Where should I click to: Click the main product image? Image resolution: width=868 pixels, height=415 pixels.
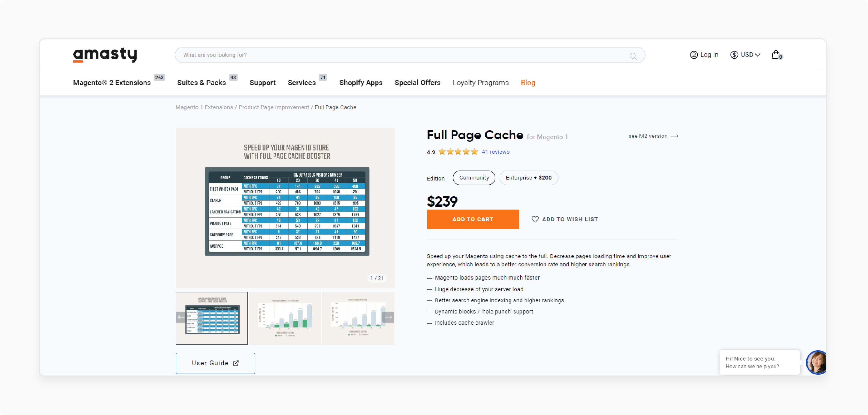point(285,208)
